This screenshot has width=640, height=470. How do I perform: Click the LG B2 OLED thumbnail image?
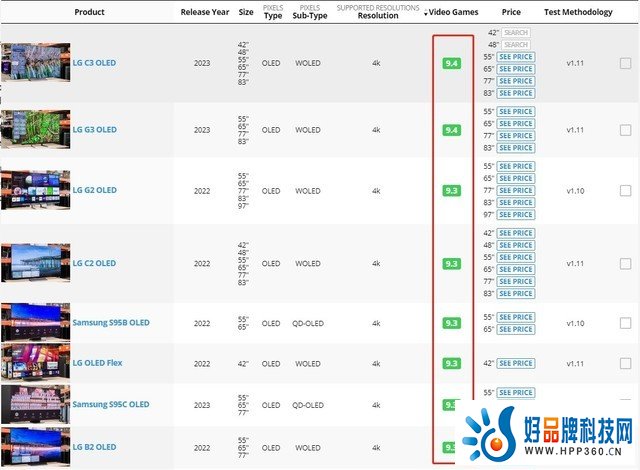click(36, 447)
